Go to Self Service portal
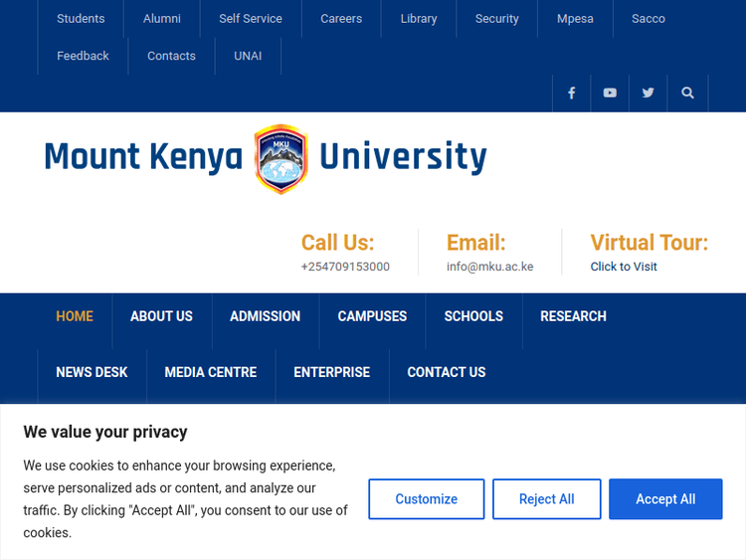Screen dimensions: 746x560 point(251,19)
